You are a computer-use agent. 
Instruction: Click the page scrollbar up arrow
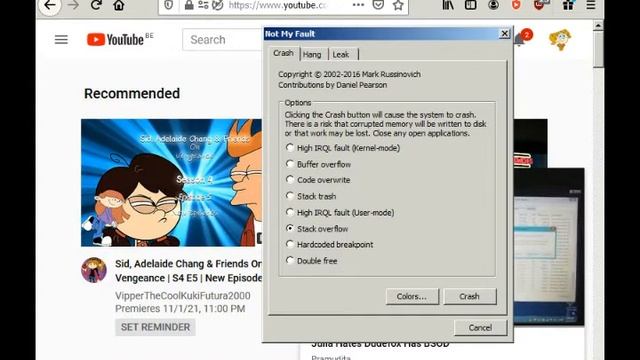coord(598,26)
